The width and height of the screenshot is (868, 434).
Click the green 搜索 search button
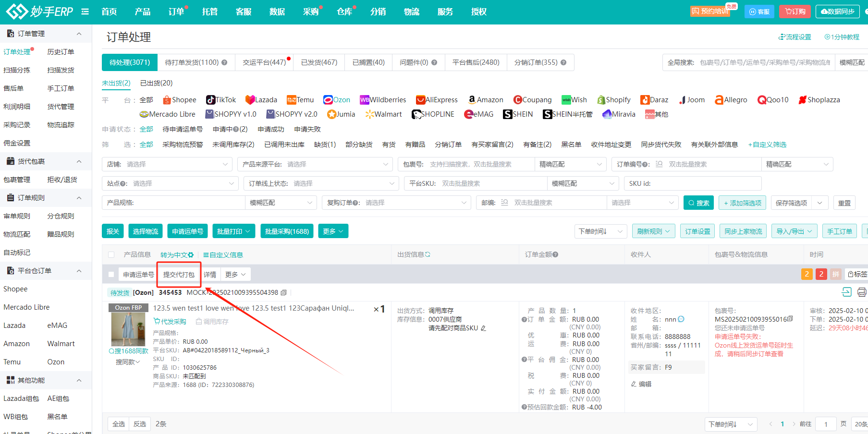[698, 203]
